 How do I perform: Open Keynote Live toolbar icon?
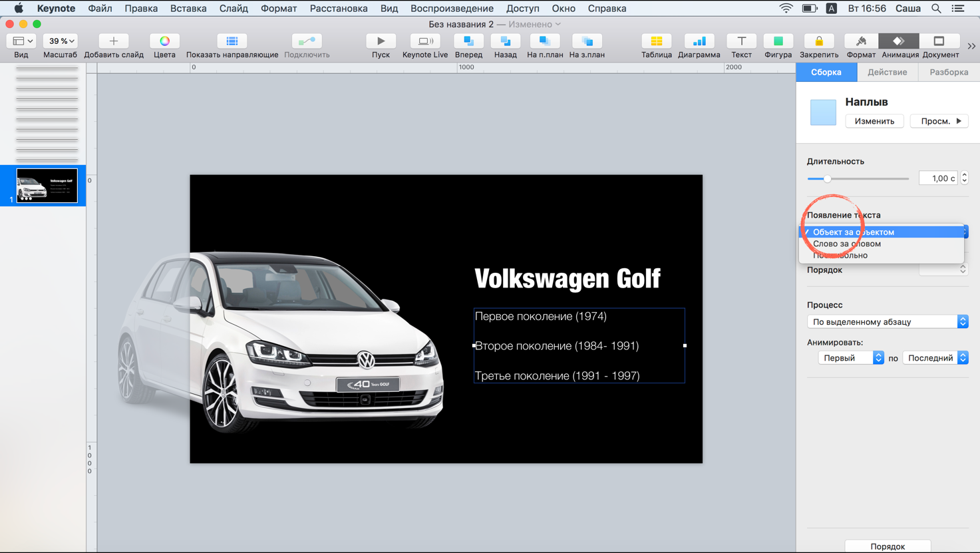pyautogui.click(x=425, y=41)
